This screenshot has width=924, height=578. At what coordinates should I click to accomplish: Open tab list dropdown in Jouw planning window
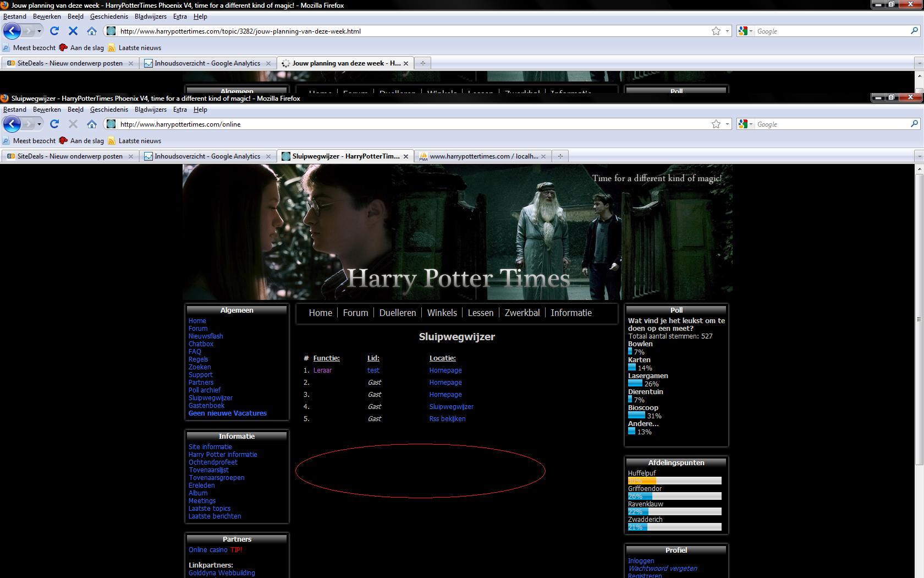point(919,63)
